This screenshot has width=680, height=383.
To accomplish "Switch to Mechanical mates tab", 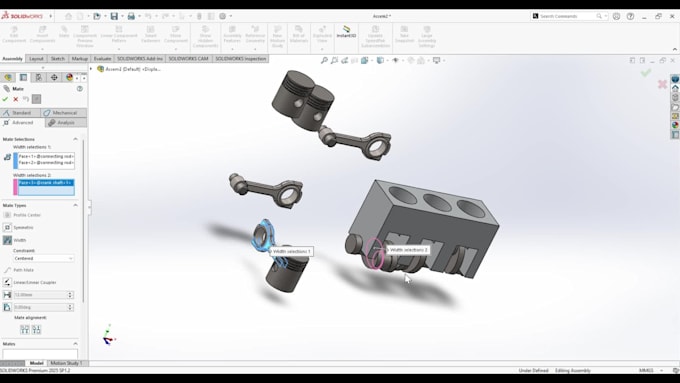I will (x=65, y=113).
